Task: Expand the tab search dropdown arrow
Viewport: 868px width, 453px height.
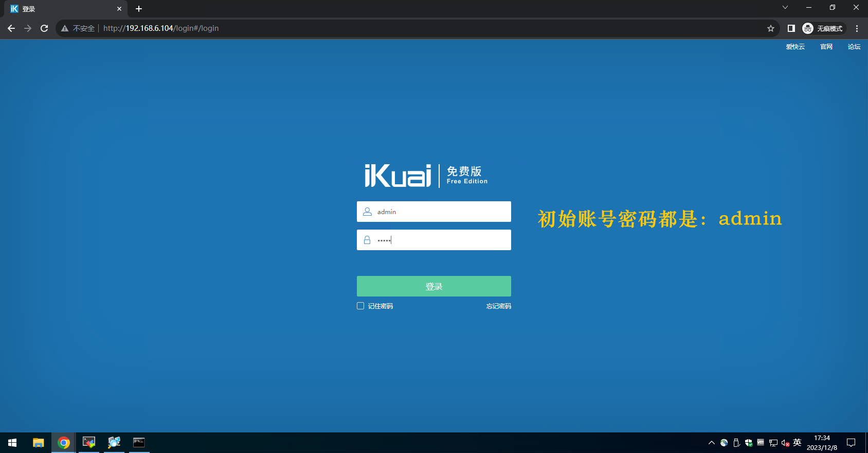Action: click(785, 8)
